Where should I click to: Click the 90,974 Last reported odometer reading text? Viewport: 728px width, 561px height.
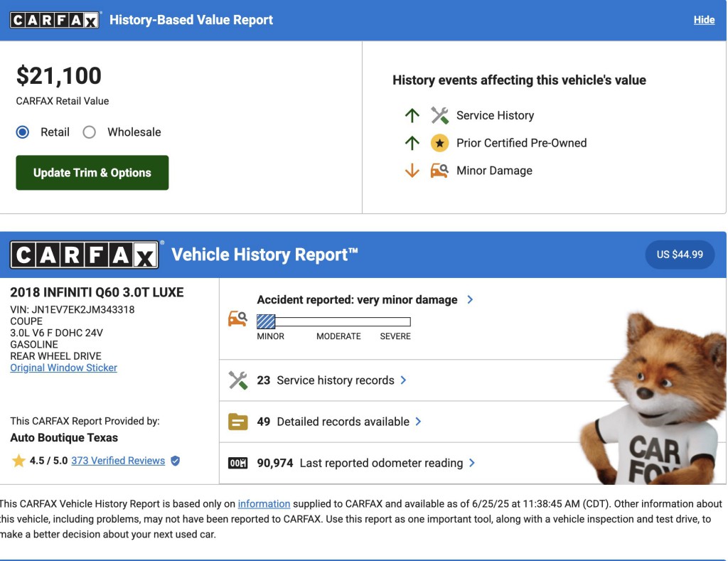pyautogui.click(x=360, y=463)
